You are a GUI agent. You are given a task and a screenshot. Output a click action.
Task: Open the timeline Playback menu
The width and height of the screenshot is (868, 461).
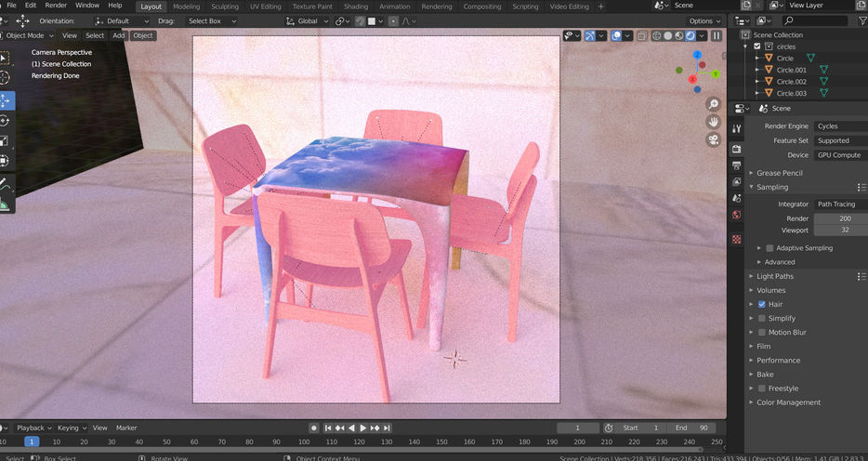33,428
